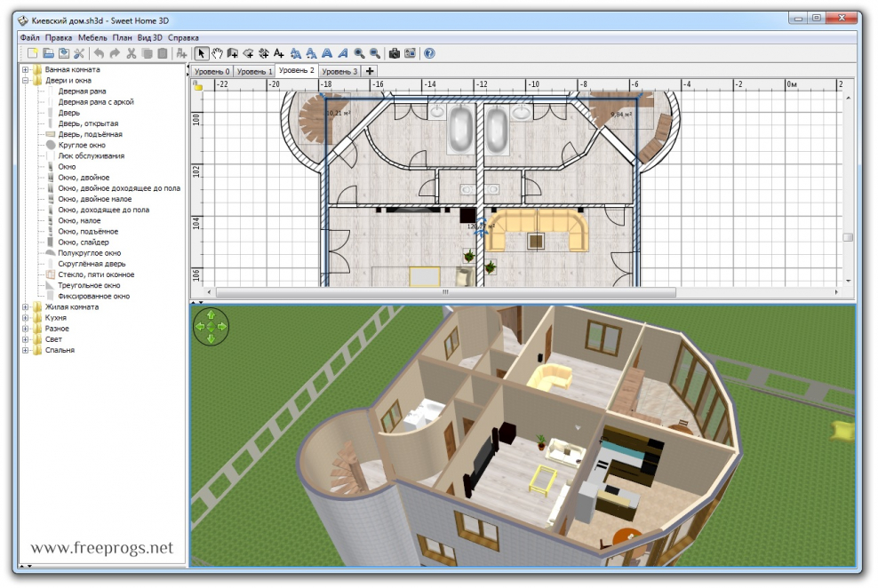Open the Create video icon
Viewport: 878px width, 588px height.
tap(411, 53)
